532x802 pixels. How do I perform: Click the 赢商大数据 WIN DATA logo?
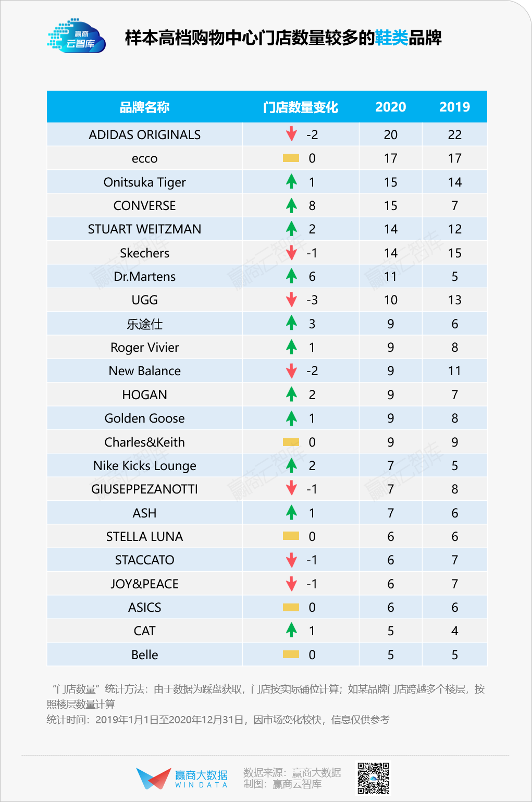click(x=182, y=779)
